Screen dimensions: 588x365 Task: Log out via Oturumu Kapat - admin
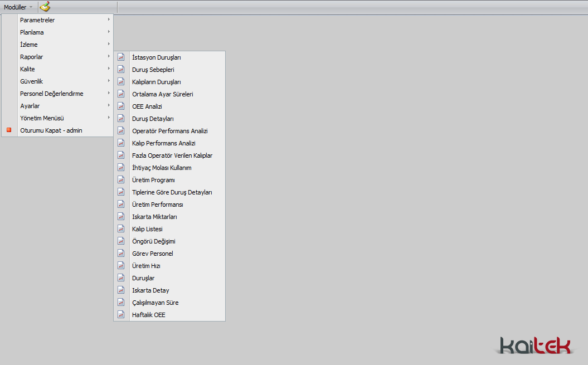51,130
